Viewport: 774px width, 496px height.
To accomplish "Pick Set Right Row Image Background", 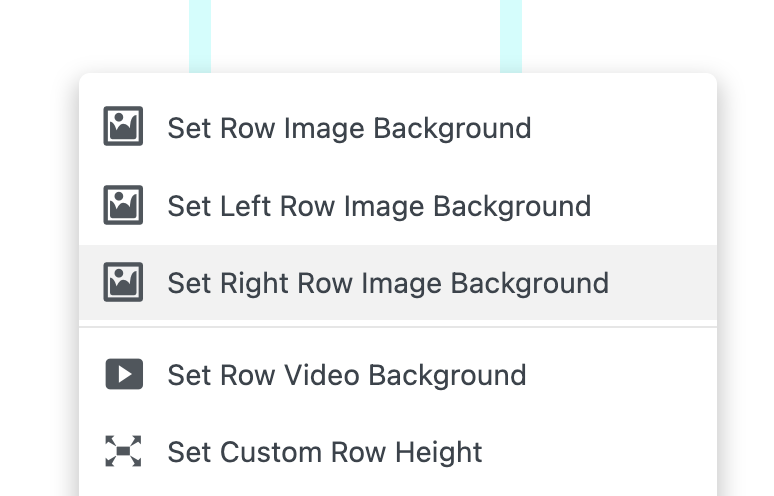I will [388, 283].
